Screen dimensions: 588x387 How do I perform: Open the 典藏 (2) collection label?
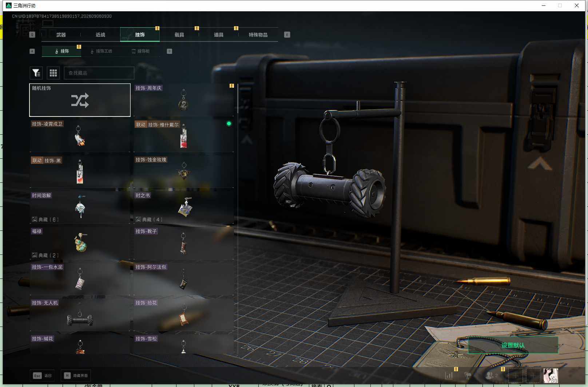pos(45,255)
